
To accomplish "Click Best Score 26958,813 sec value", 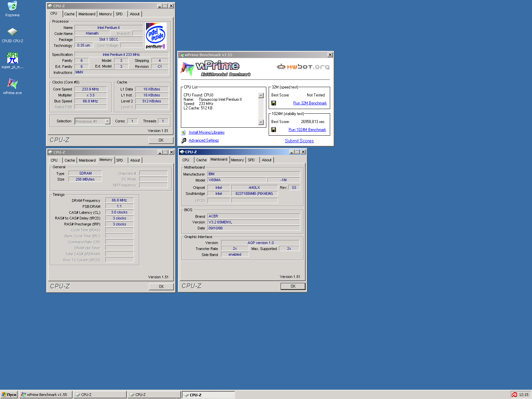I will [313, 122].
